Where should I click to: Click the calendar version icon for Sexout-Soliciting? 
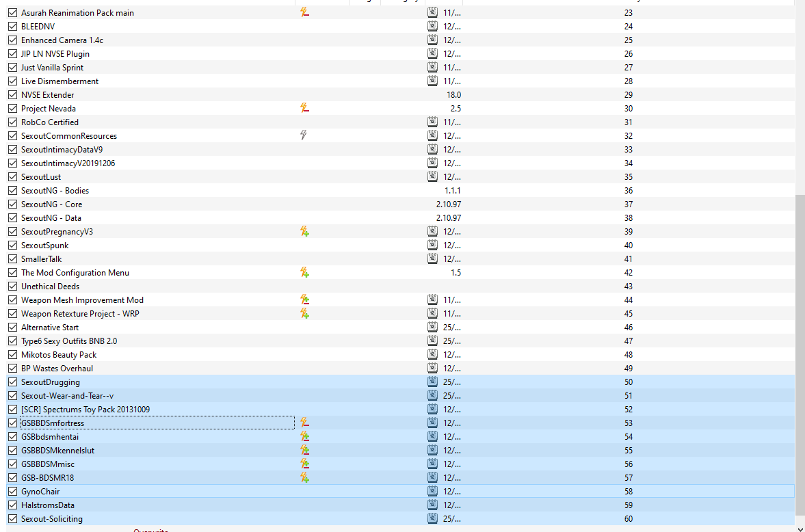(x=432, y=518)
